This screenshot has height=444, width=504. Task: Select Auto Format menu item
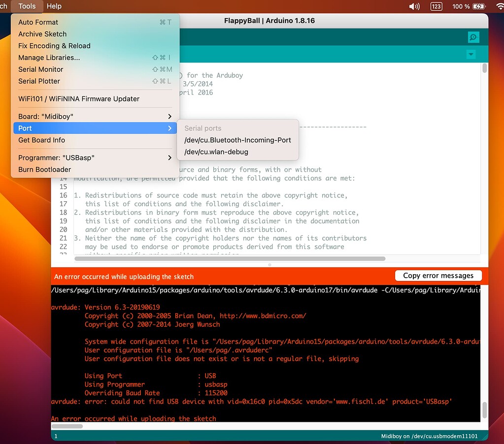pos(95,22)
